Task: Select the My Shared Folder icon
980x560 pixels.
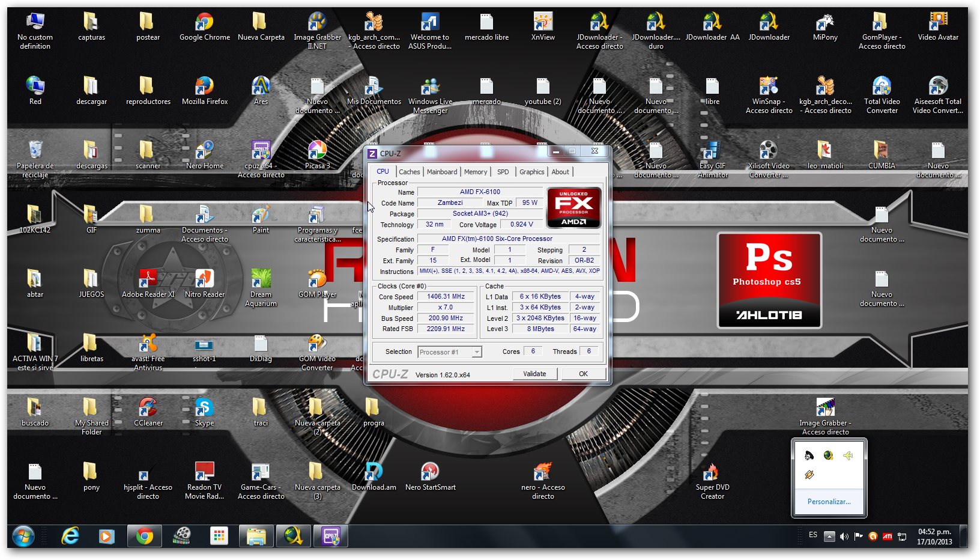Action: (x=92, y=416)
